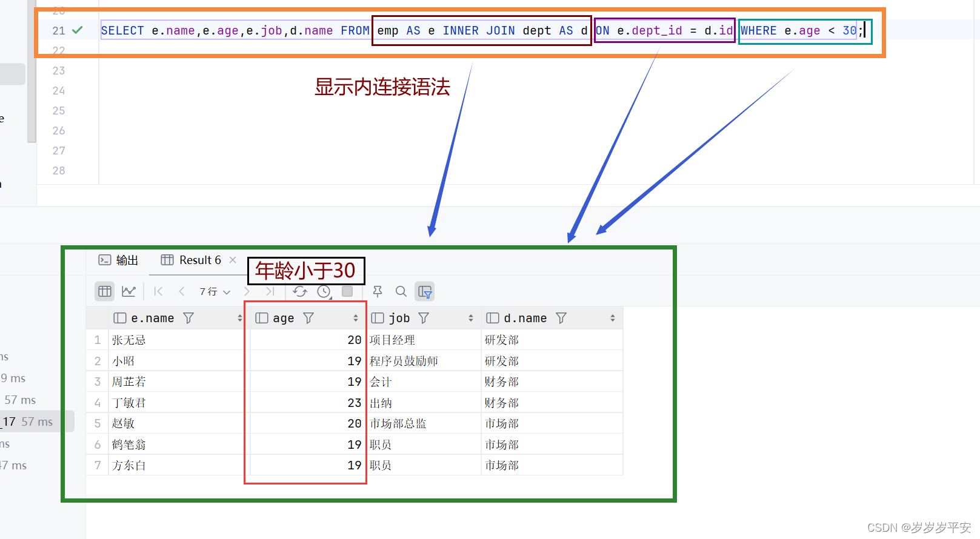980x539 pixels.
Task: Select job cell 程序员鼓励师
Action: pos(424,361)
